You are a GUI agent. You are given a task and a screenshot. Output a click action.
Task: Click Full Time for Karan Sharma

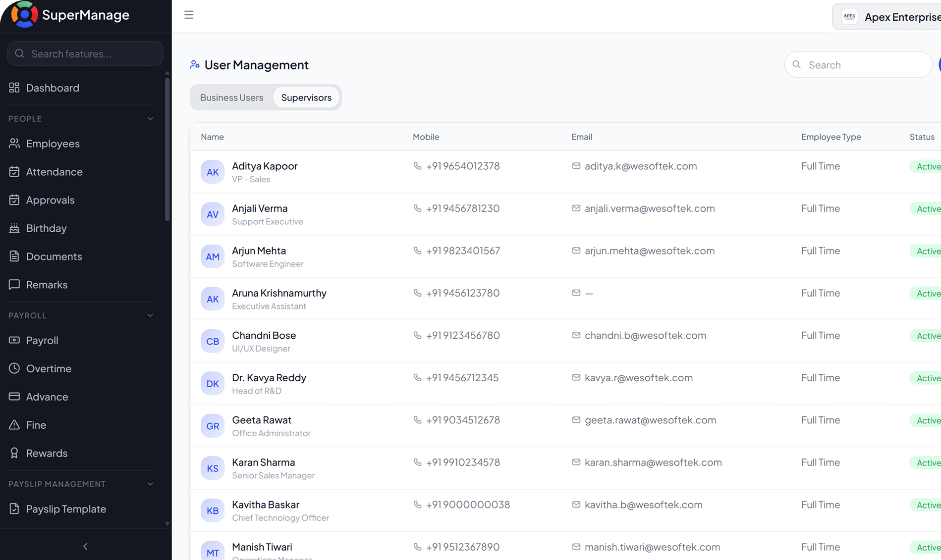click(821, 462)
